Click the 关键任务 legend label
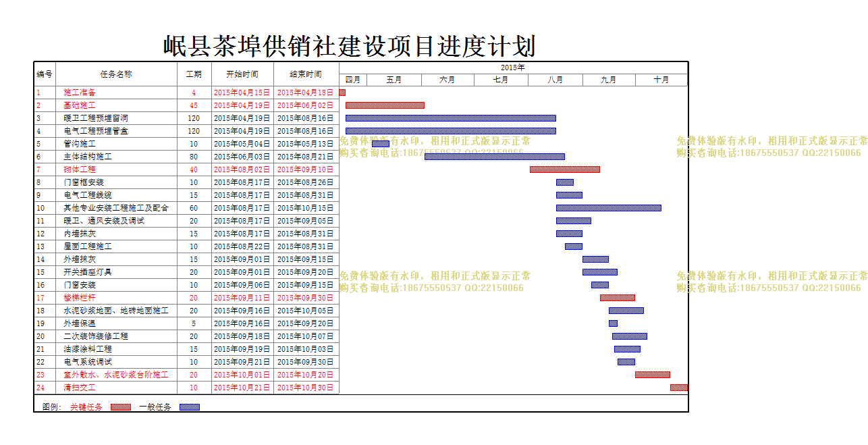Screen dimensions: 868x445 (86, 407)
